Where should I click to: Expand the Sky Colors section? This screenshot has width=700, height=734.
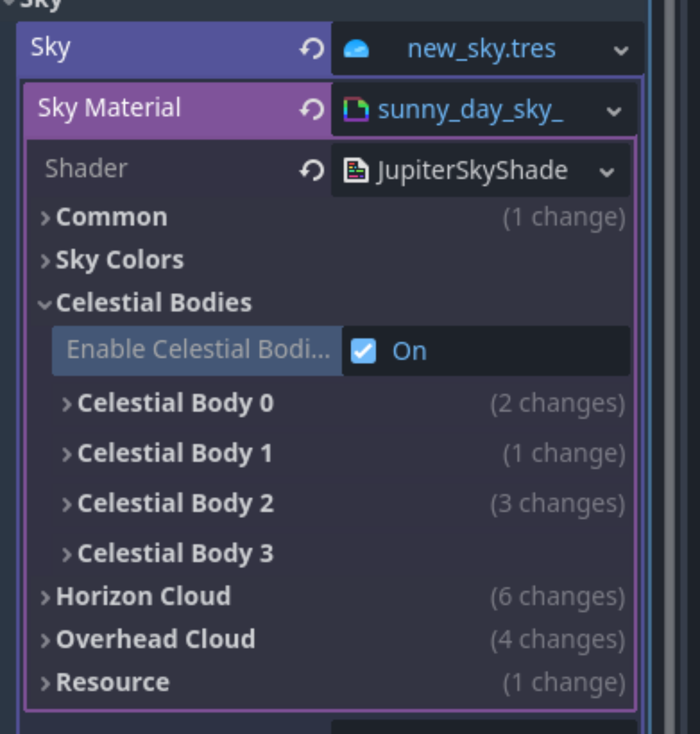click(46, 259)
